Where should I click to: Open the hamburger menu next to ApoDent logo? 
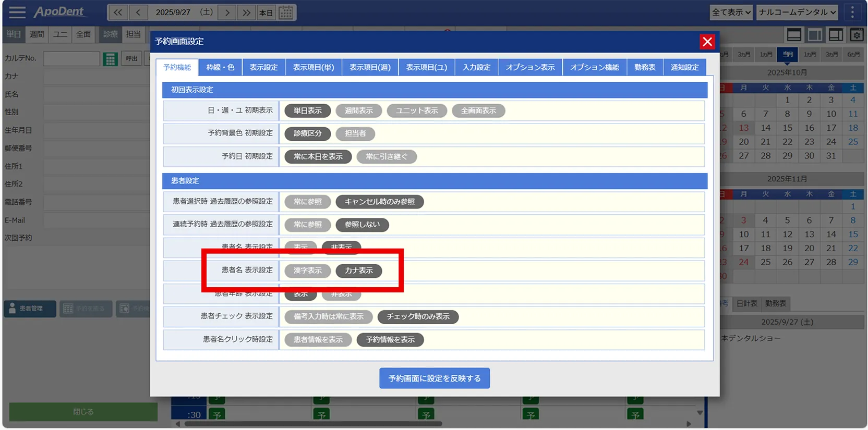[17, 12]
